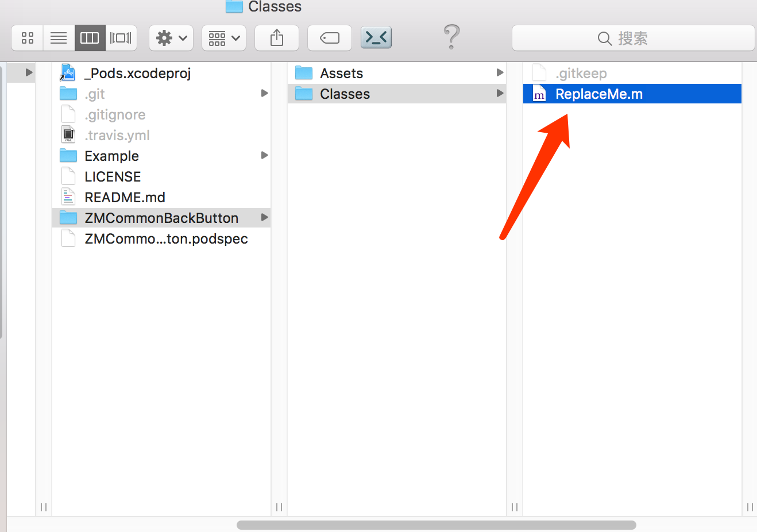Click the question mark help icon

tap(452, 37)
